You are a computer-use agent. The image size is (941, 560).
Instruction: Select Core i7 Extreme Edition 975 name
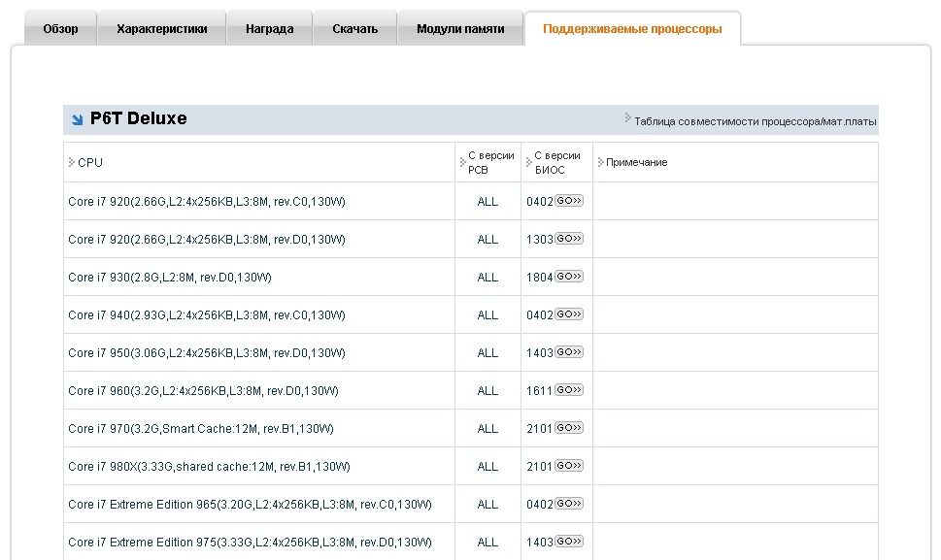pos(251,542)
